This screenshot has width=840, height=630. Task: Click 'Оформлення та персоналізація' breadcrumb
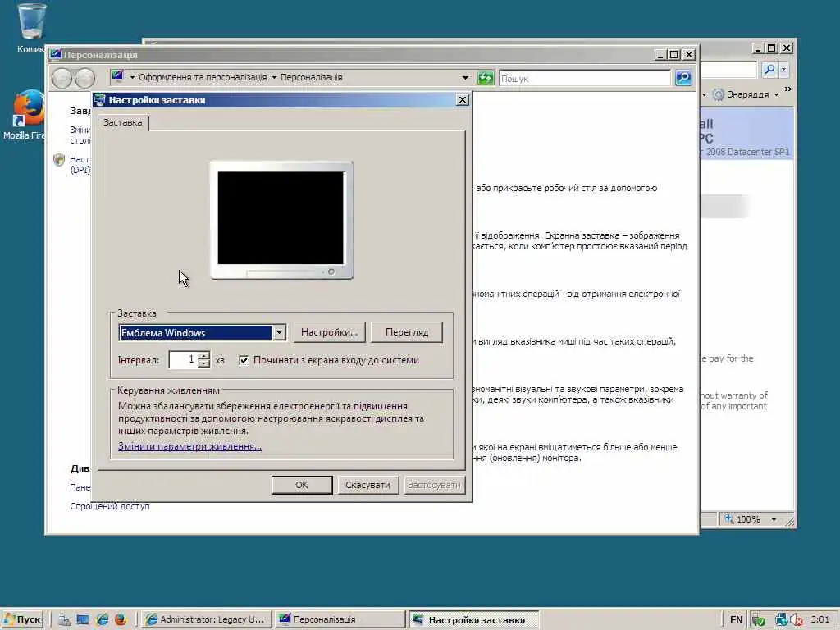(x=203, y=78)
